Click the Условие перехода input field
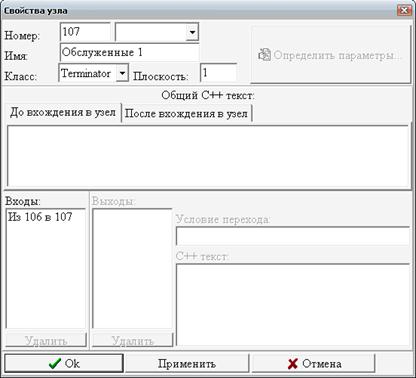The image size is (416, 378). coord(293,236)
